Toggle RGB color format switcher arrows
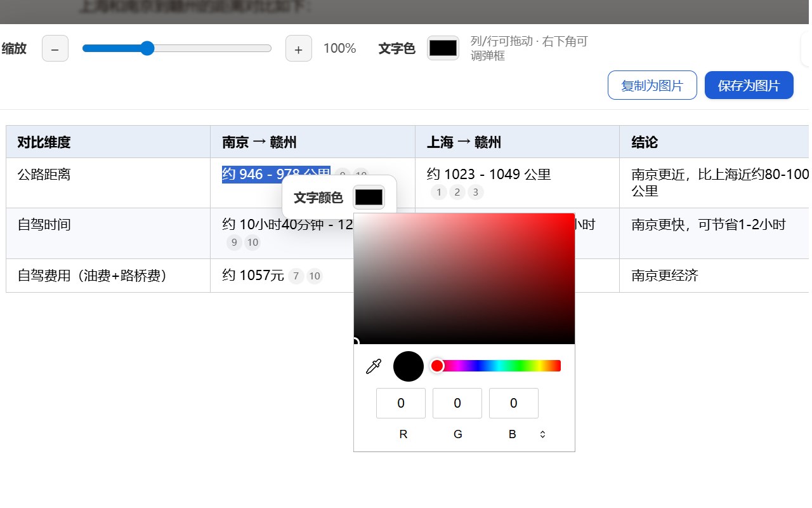Viewport: 812px width, 508px height. coord(542,434)
